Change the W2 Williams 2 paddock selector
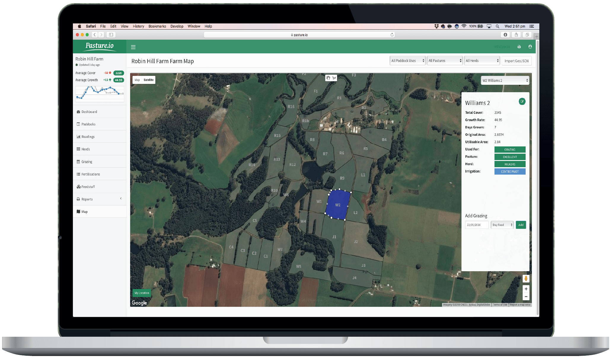 (x=505, y=80)
